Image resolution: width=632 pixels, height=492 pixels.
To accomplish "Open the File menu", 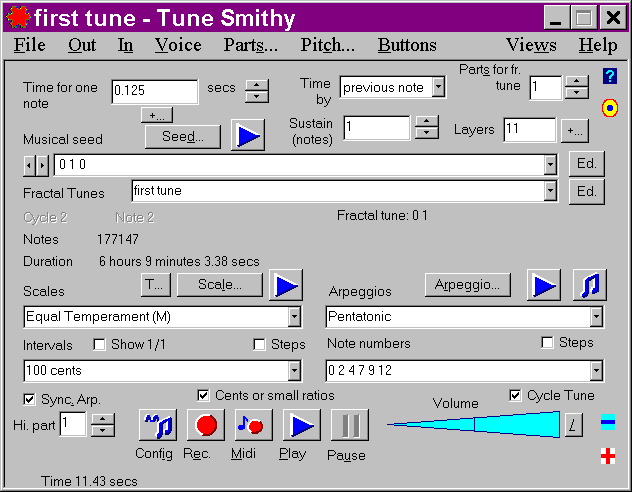I will (x=29, y=45).
